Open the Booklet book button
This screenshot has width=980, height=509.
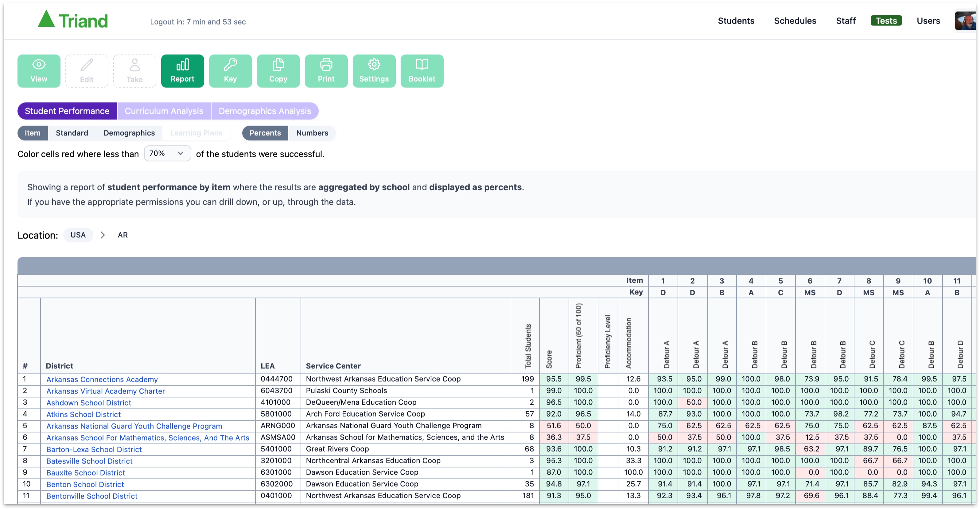click(422, 71)
